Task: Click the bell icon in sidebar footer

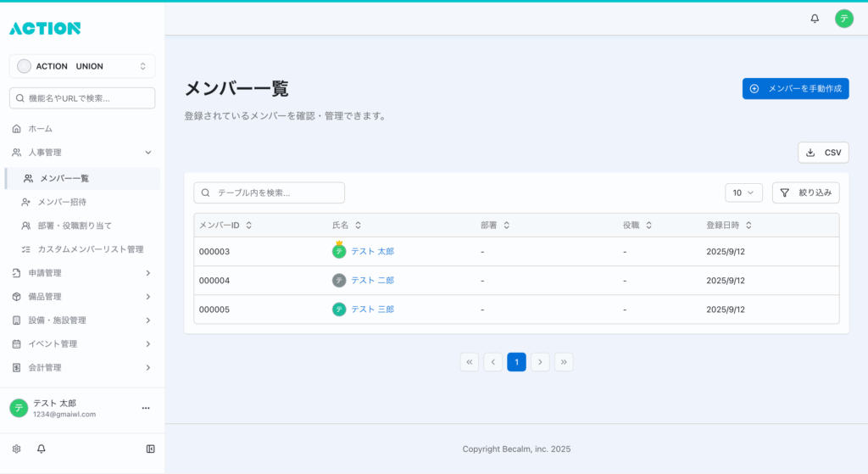Action: click(x=41, y=449)
